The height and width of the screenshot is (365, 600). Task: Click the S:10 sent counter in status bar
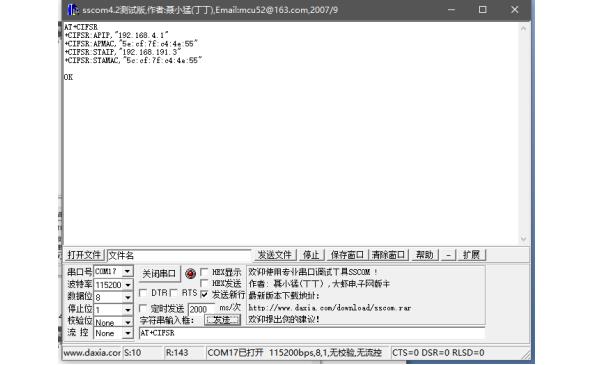133,353
